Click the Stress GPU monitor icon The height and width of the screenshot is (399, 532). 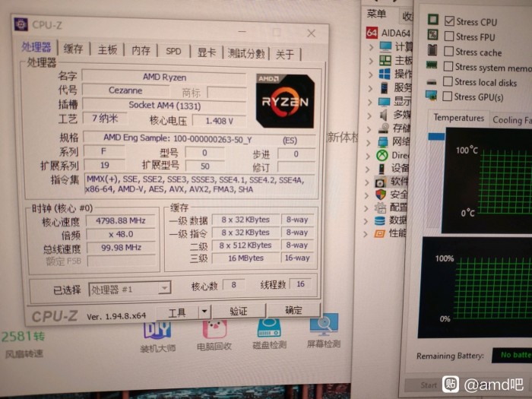[x=431, y=95]
